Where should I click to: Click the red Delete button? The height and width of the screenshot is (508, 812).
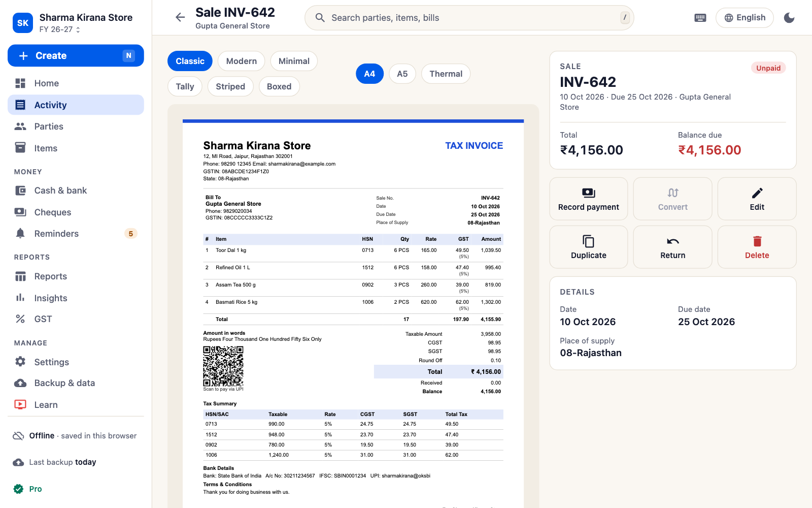coord(757,247)
